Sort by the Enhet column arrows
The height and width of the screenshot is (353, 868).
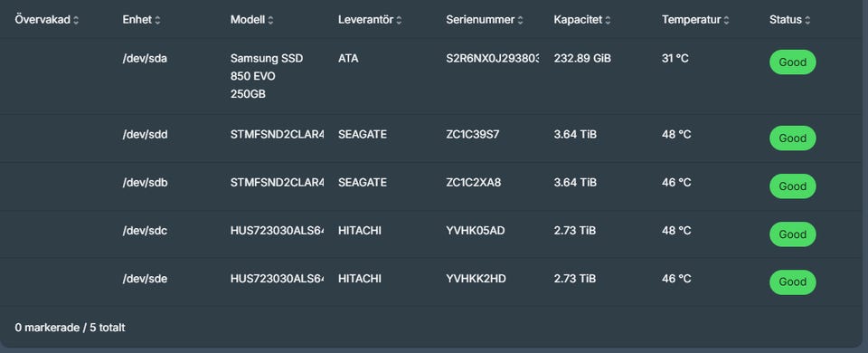point(157,21)
